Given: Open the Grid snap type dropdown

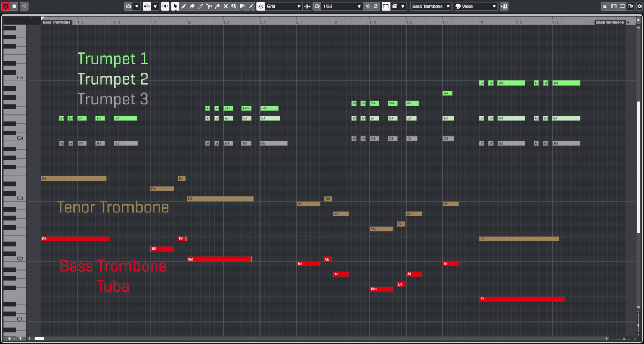Looking at the screenshot, I should pos(283,6).
